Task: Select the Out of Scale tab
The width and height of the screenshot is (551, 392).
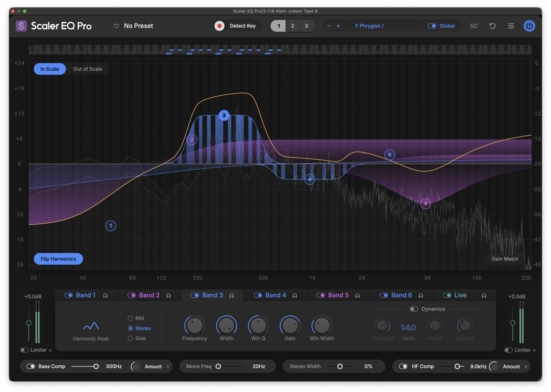Action: pyautogui.click(x=88, y=69)
